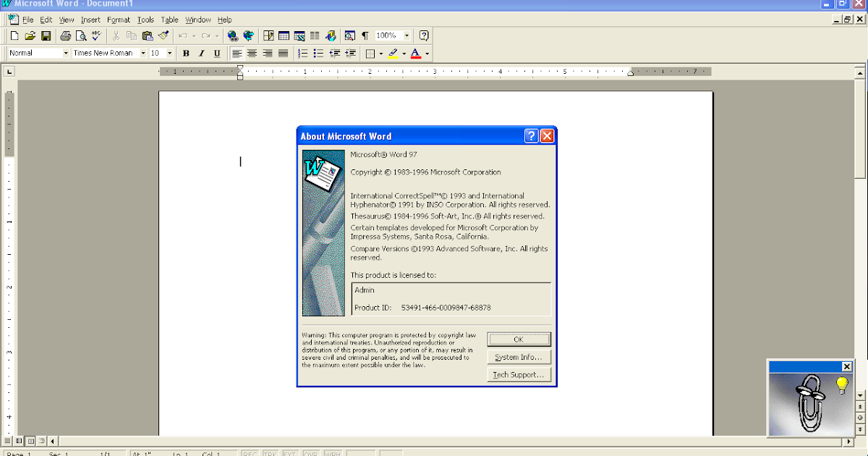Screen dimensions: 868x456
Task: Expand the Highlight color dropdown arrow
Action: pos(404,54)
